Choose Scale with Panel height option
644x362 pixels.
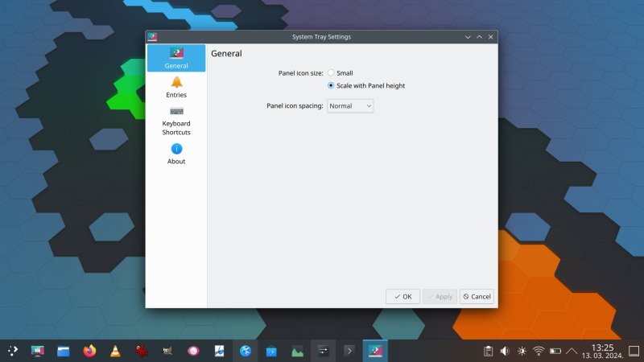click(x=331, y=85)
